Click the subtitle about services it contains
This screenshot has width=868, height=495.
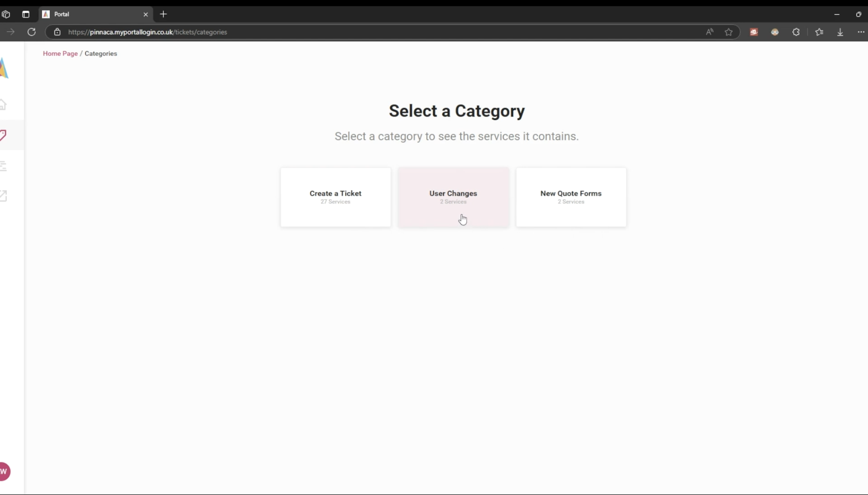pos(457,136)
